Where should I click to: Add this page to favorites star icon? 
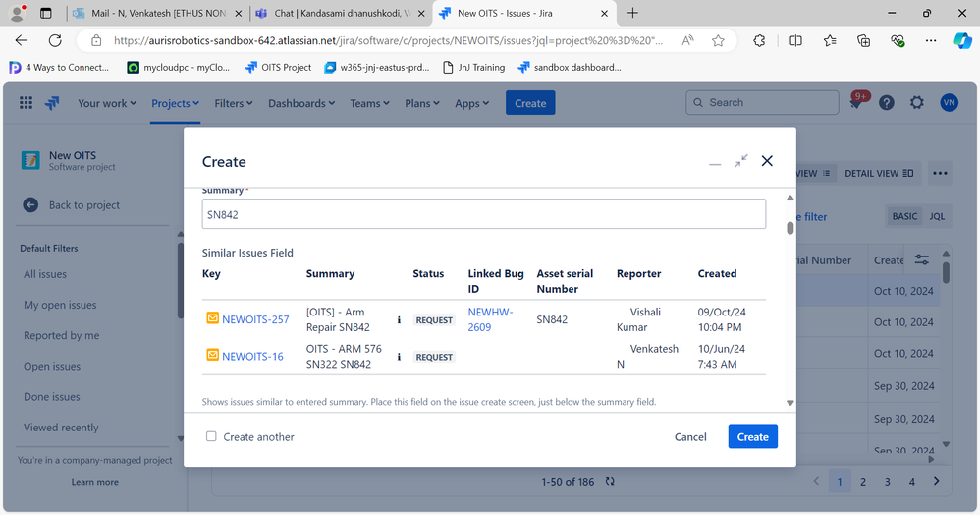[x=718, y=40]
